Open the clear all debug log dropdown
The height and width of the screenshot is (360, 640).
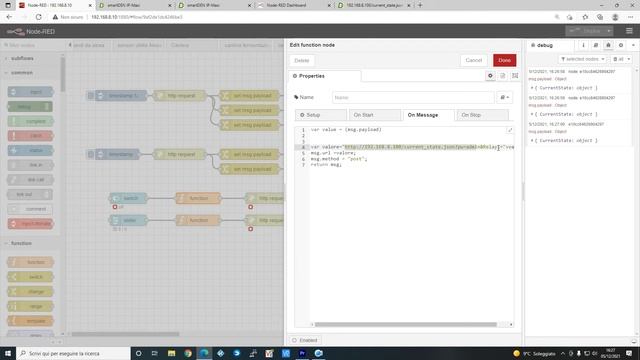[x=621, y=59]
